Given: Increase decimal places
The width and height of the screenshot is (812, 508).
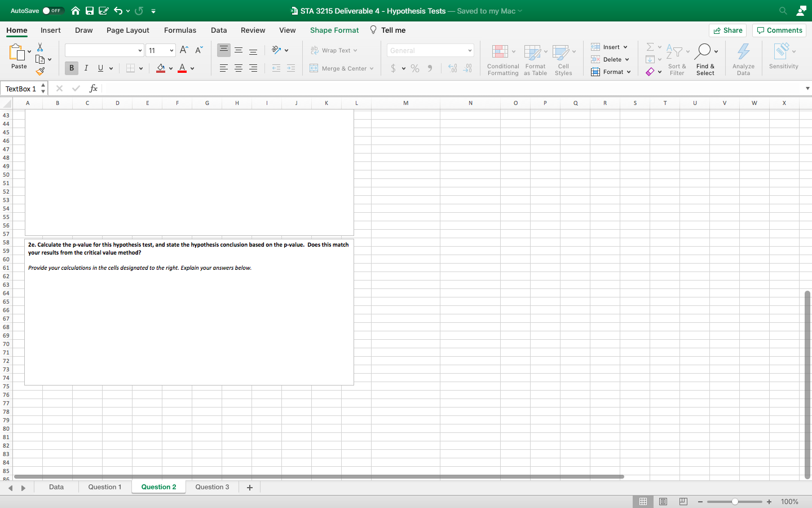Looking at the screenshot, I should [452, 68].
